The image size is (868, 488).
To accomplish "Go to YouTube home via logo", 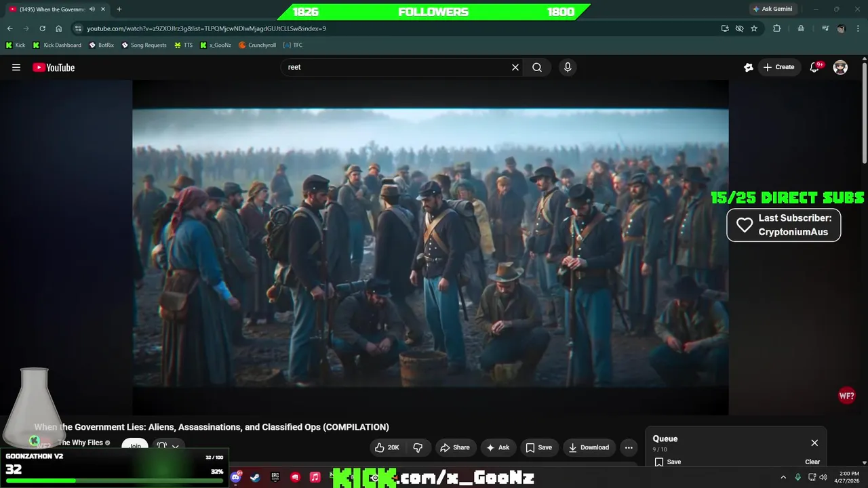I will coord(54,67).
